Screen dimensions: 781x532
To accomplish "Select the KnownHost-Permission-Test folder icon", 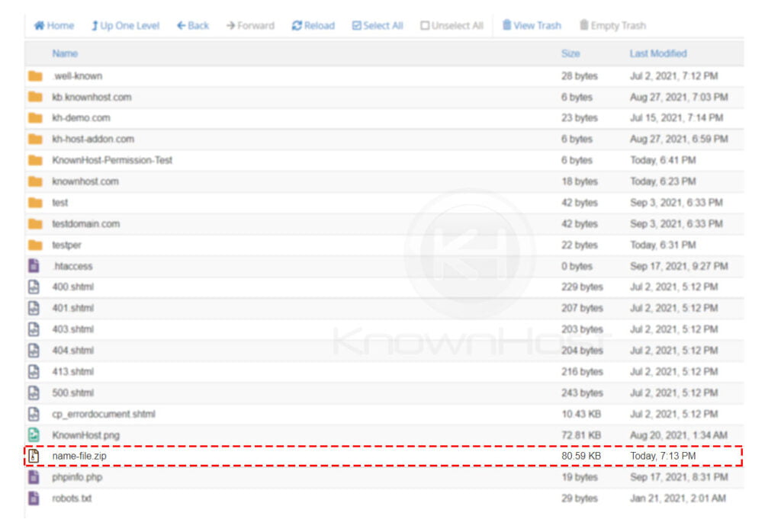I will (35, 160).
